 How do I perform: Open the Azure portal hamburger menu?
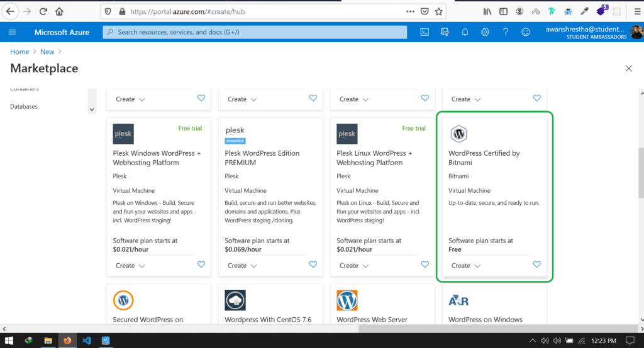(12, 32)
